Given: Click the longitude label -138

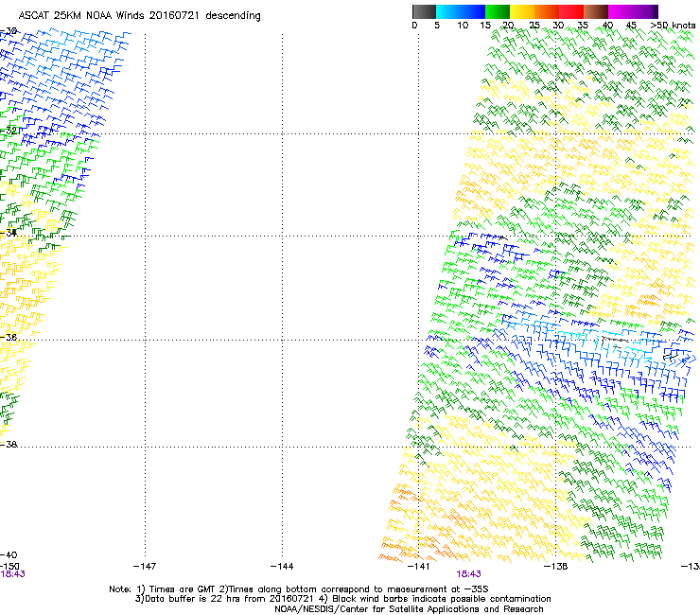Looking at the screenshot, I should [555, 567].
